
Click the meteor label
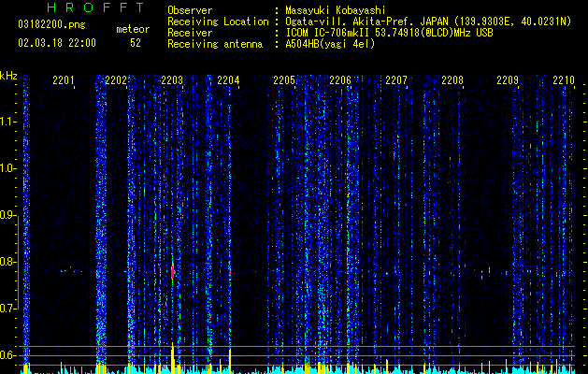pos(133,29)
